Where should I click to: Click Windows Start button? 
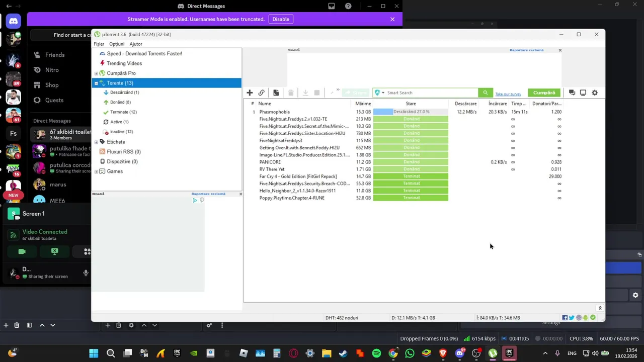[94, 353]
